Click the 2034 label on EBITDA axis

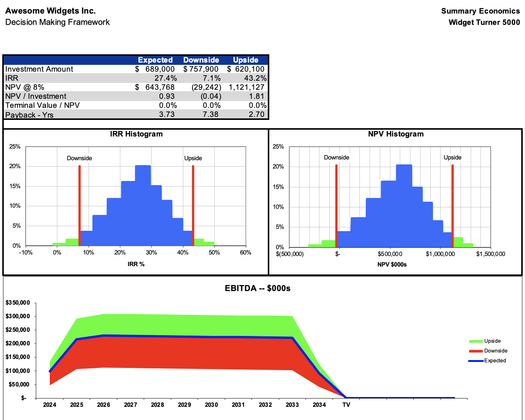pyautogui.click(x=319, y=405)
